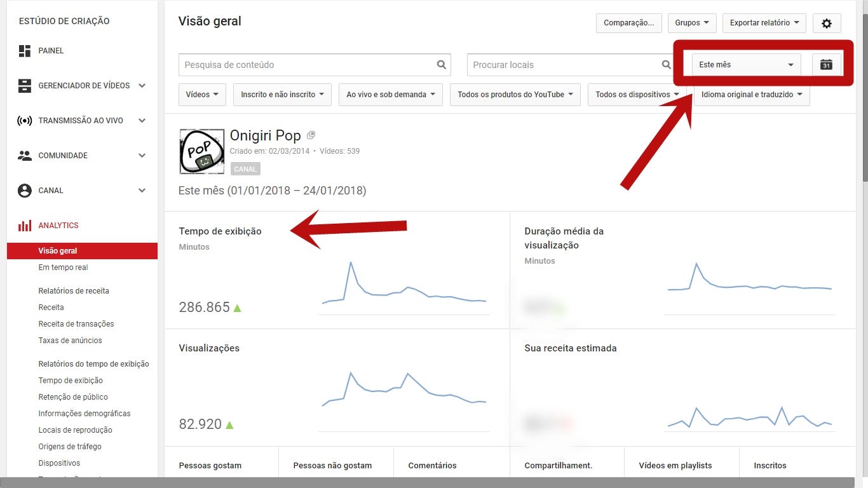Click the Comunidade people icon

(25, 156)
